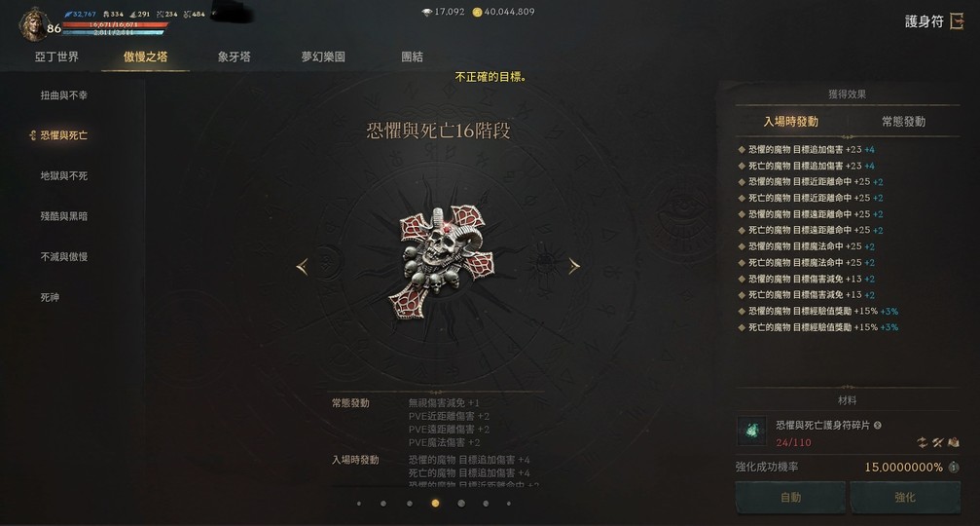Open the 常態發動 effects tab
Viewport: 980px width, 526px height.
pyautogui.click(x=903, y=122)
